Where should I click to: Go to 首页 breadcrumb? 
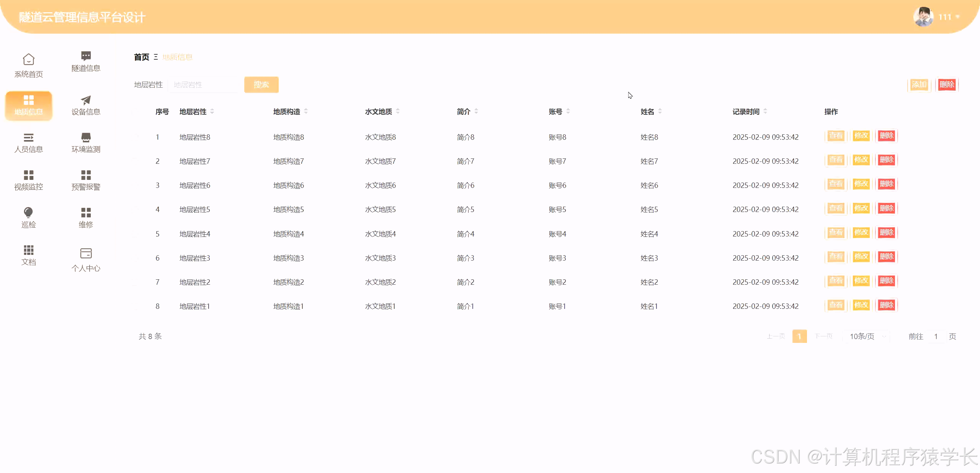141,57
